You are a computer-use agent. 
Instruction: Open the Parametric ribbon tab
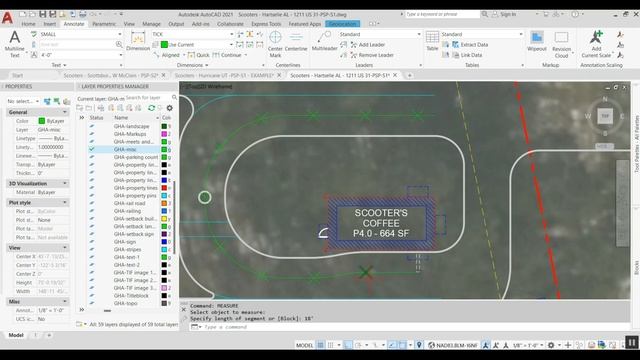104,24
